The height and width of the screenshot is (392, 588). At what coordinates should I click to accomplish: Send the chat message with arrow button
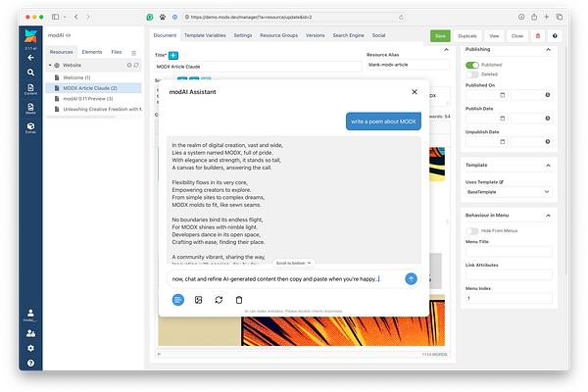tap(411, 278)
